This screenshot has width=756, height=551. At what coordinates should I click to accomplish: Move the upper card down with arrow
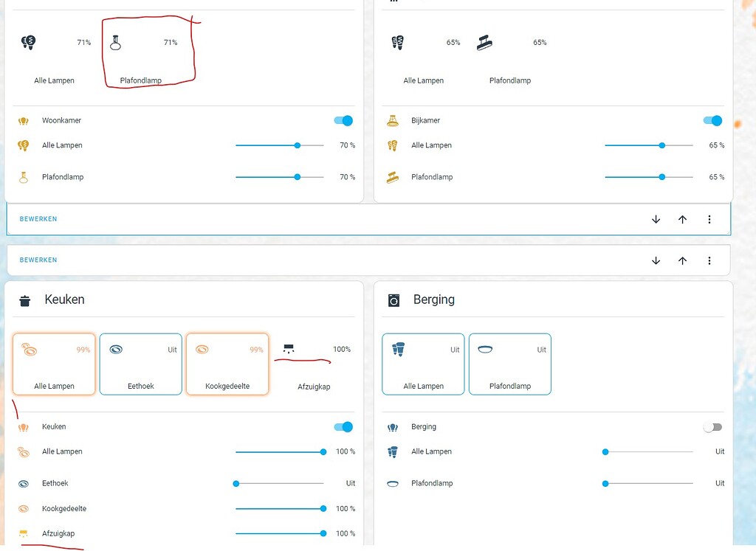pyautogui.click(x=656, y=219)
